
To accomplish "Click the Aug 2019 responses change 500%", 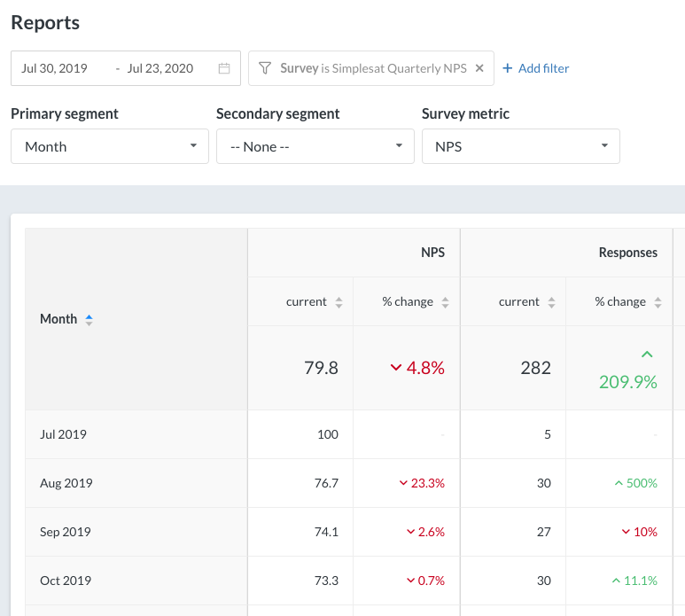I will point(636,483).
